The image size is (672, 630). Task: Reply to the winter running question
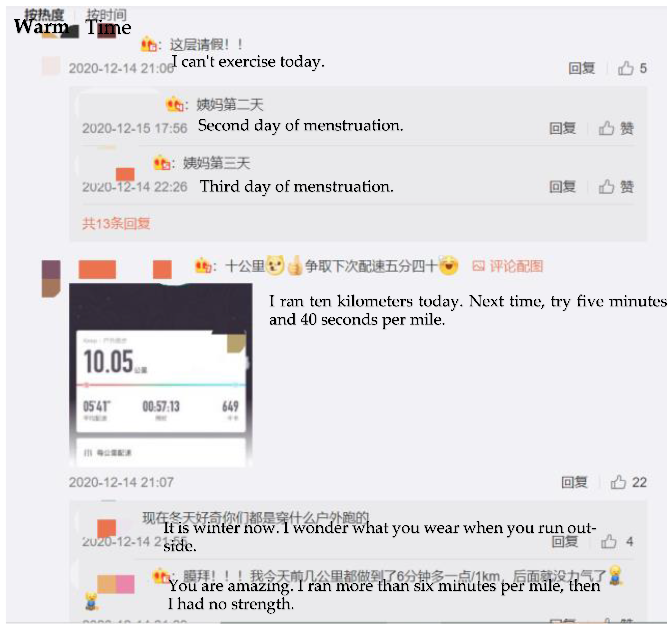(x=565, y=542)
